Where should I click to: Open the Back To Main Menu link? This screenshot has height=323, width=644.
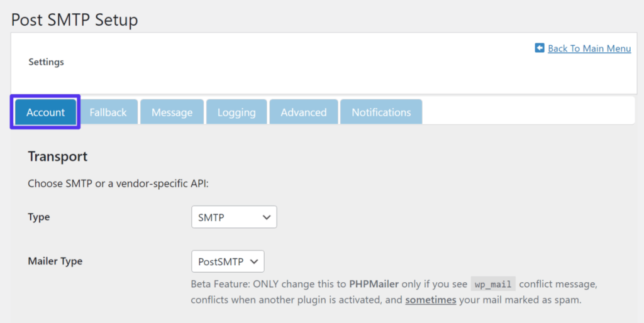coord(589,48)
